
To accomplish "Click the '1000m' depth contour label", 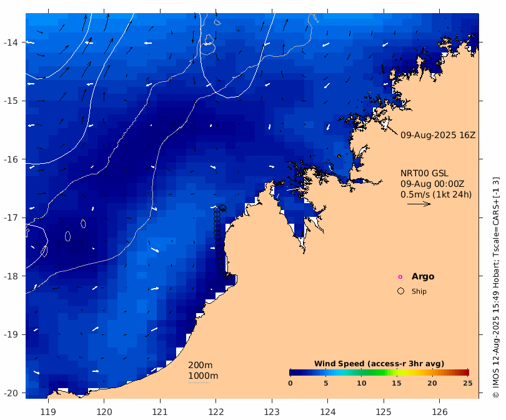I will click(203, 376).
